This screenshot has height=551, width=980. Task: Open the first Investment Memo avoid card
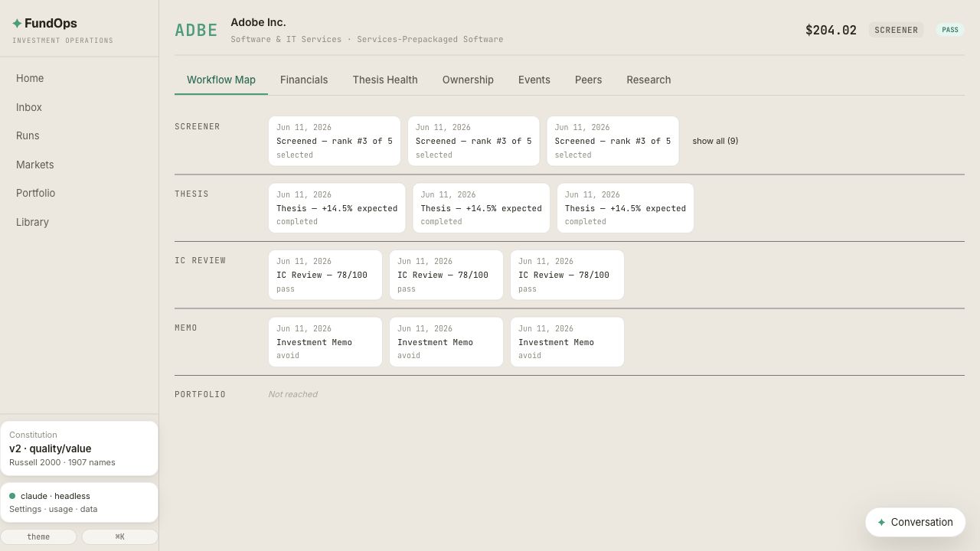point(325,342)
